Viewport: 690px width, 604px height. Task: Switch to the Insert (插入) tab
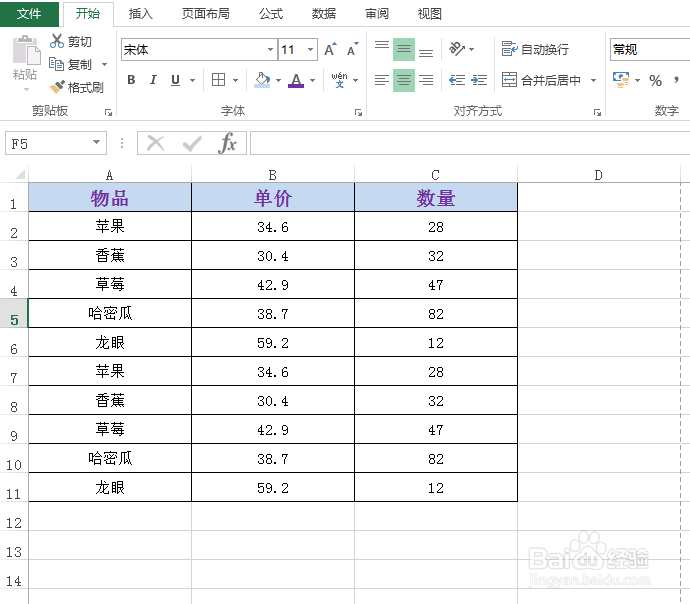coord(140,14)
